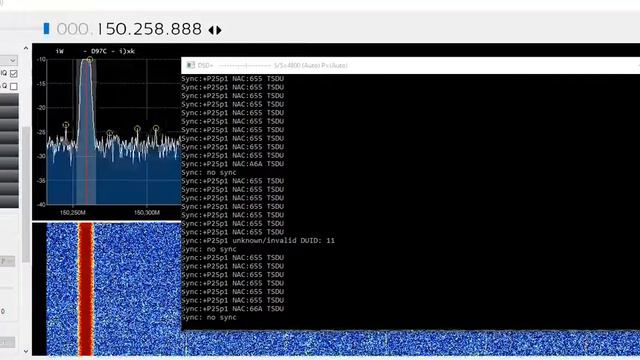Click the '-40' dB scale label
The height and width of the screenshot is (360, 640).
[41, 204]
